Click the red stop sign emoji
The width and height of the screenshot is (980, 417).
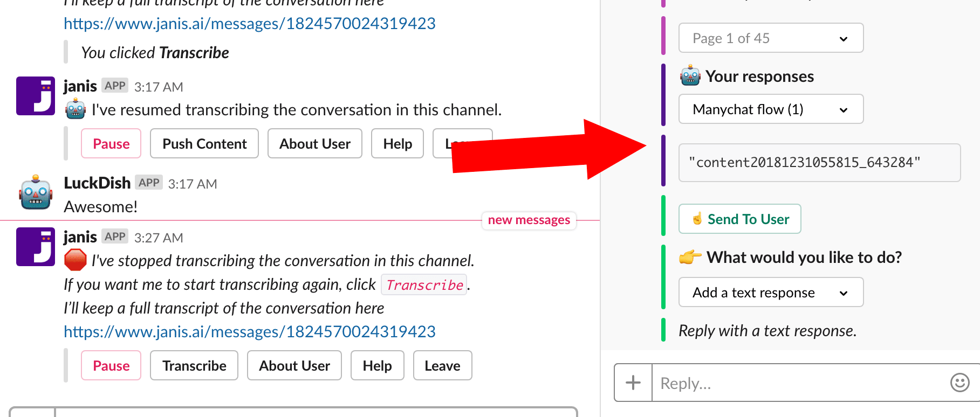pyautogui.click(x=76, y=260)
